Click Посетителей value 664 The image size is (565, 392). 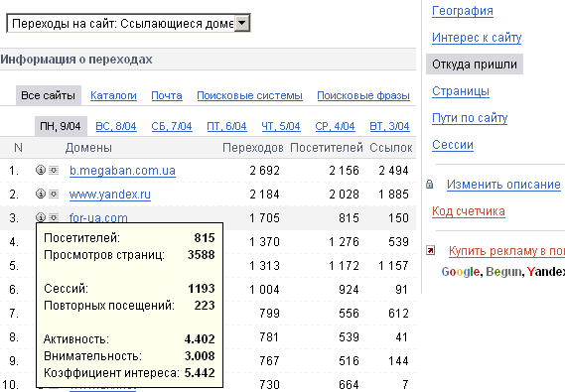pyautogui.click(x=349, y=384)
